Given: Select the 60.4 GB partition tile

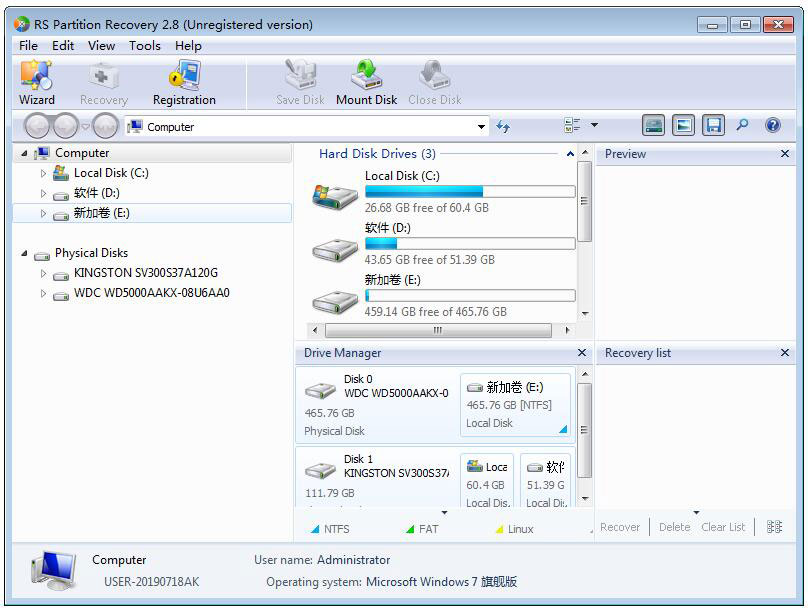Looking at the screenshot, I should (487, 481).
